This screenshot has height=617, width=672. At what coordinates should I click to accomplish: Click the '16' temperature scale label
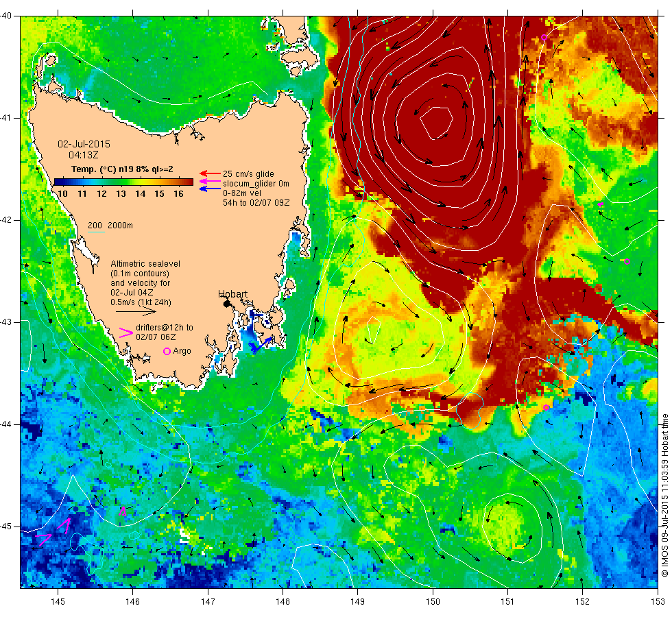pos(178,193)
